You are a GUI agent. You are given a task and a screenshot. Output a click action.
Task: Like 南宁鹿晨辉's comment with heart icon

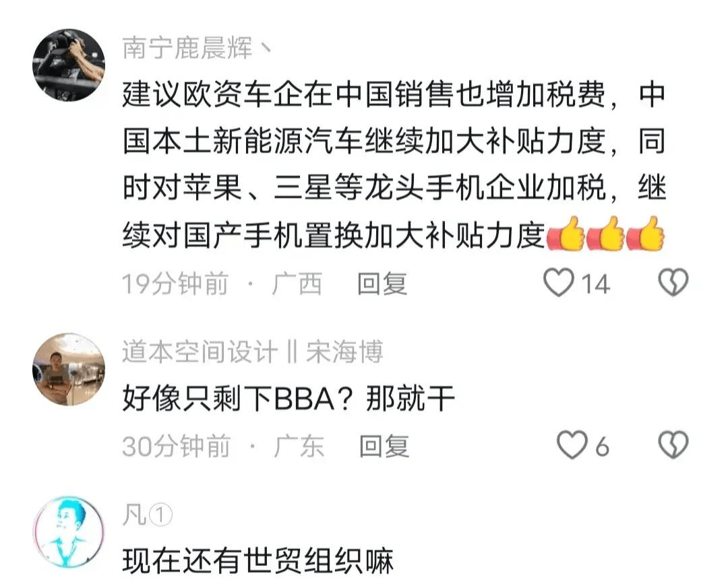559,282
